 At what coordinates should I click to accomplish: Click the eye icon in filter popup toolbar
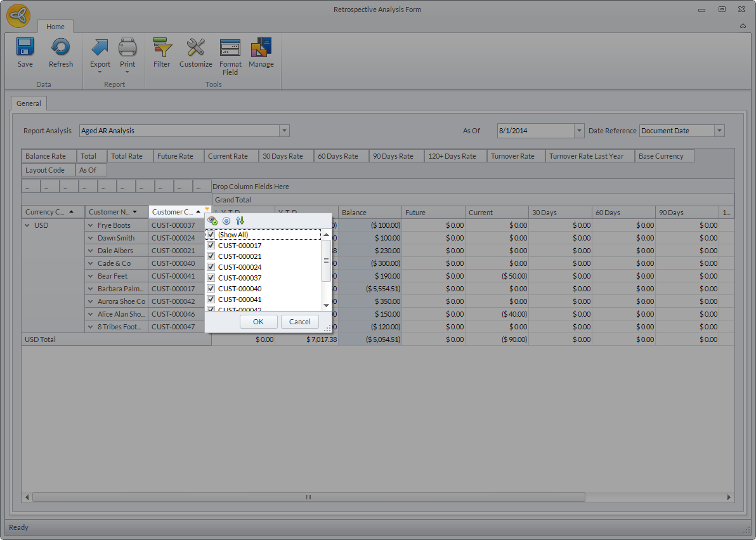click(212, 221)
